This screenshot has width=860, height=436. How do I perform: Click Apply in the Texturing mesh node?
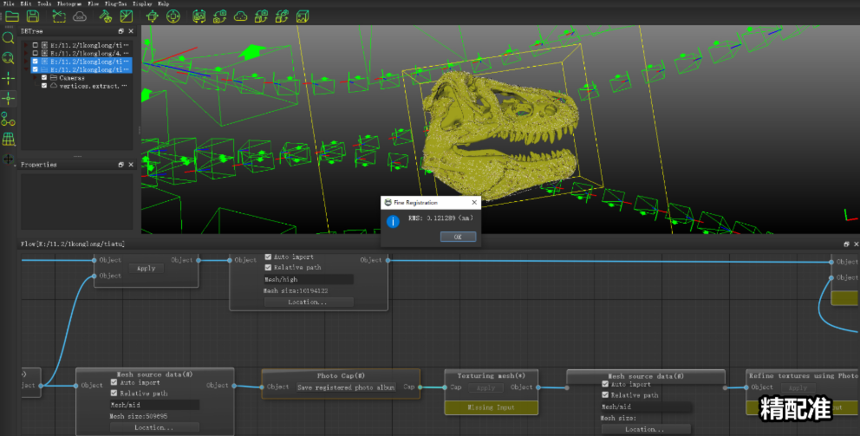coord(486,388)
